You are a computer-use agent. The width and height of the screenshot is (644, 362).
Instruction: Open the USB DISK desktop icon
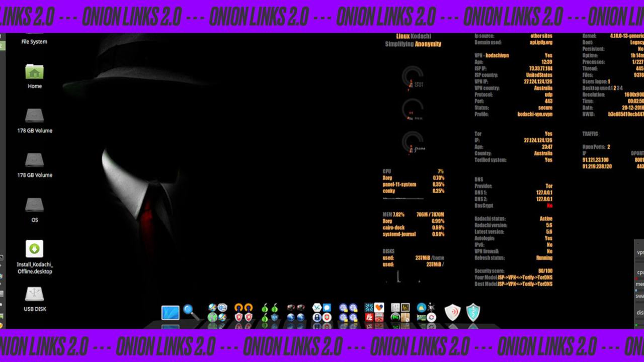tap(34, 294)
